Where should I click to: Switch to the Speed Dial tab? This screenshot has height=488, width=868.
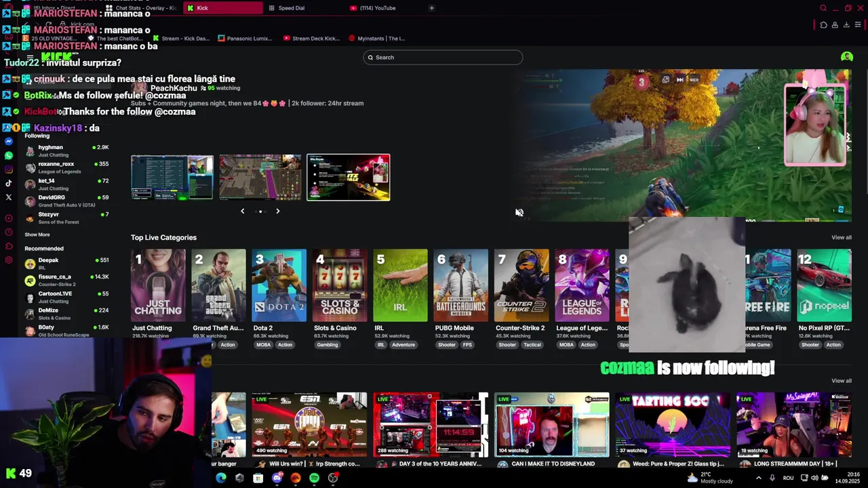(x=304, y=8)
